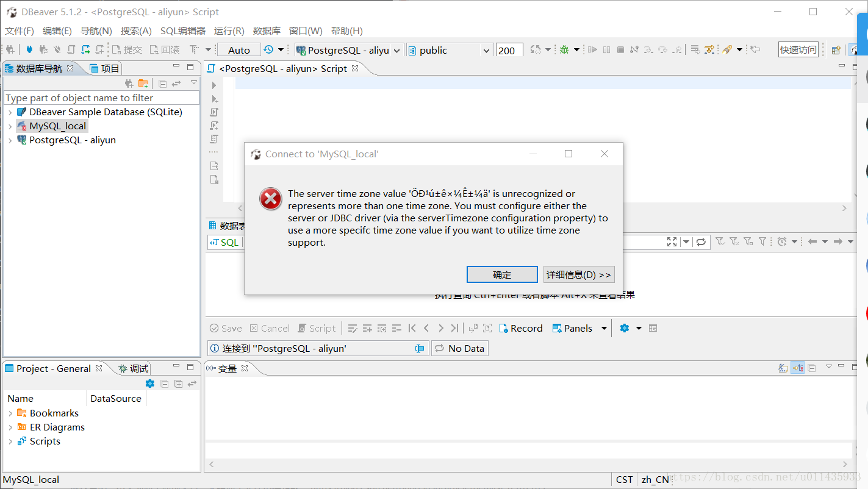868x489 pixels.
Task: Click the green debug bug icon
Action: coord(564,50)
